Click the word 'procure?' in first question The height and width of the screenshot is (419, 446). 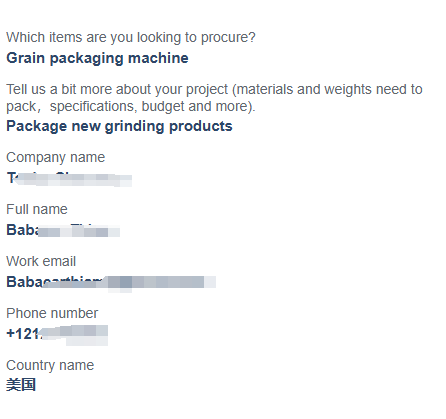(x=228, y=38)
